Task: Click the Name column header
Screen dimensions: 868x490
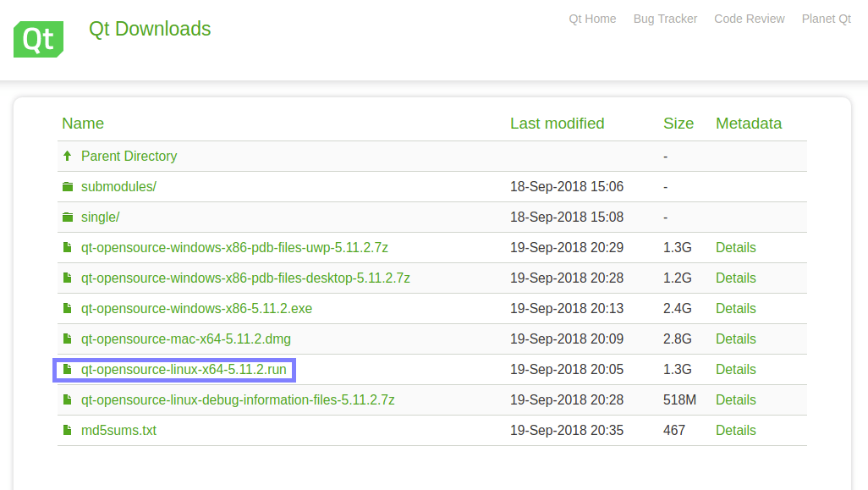Action: pos(83,124)
